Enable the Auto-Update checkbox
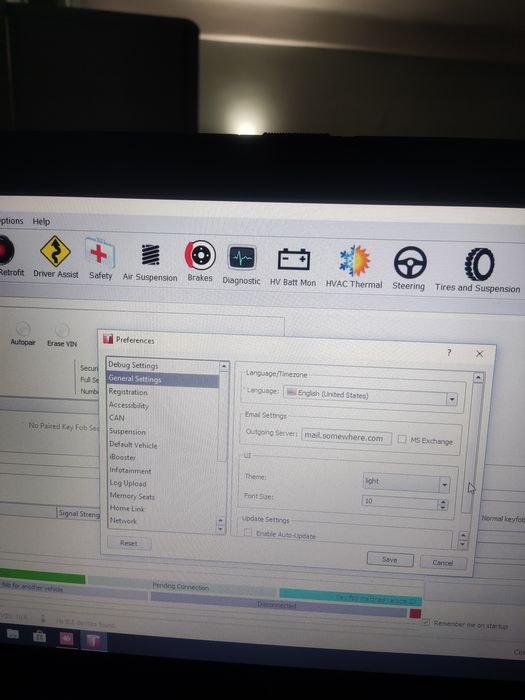This screenshot has width=525, height=700. tap(248, 532)
